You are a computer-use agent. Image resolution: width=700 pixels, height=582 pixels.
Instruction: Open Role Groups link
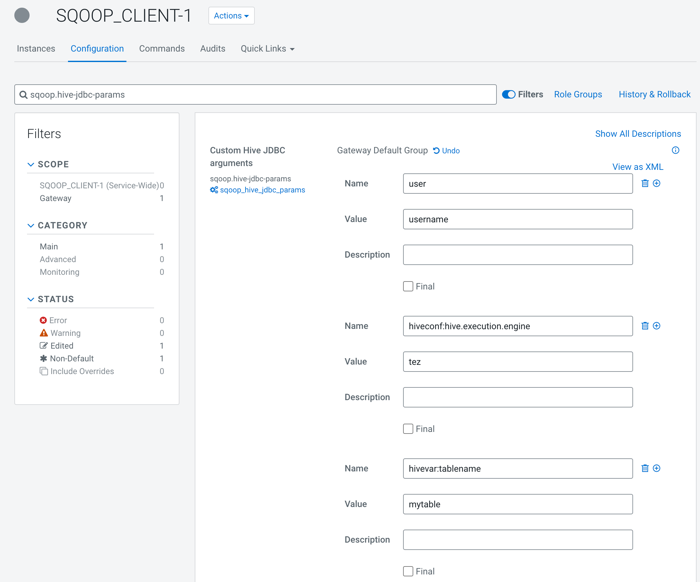[x=578, y=94]
